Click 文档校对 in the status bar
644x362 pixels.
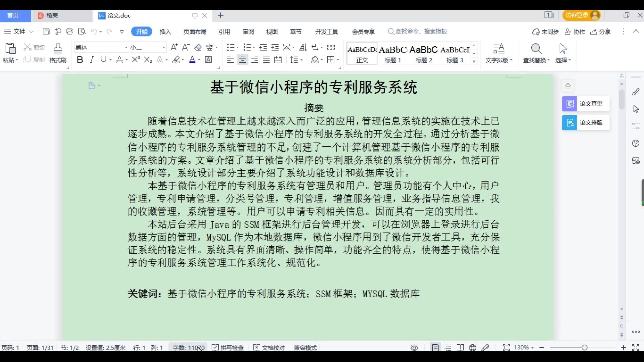click(x=269, y=348)
